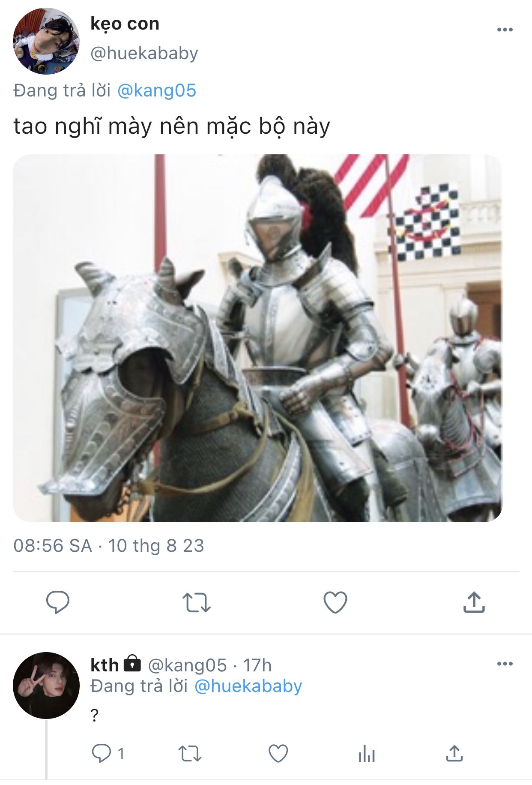Open the @huekababy handle under kẹo con
This screenshot has height=785, width=532.
tap(144, 53)
